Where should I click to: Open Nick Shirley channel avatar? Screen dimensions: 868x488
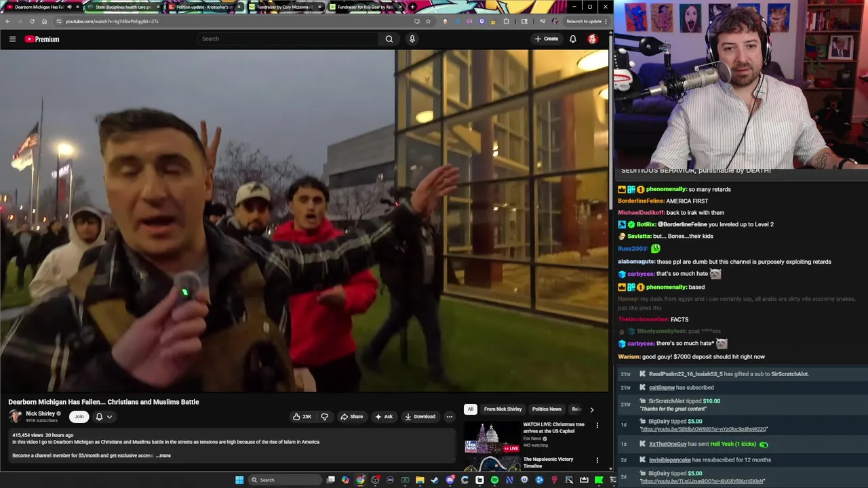click(x=15, y=416)
